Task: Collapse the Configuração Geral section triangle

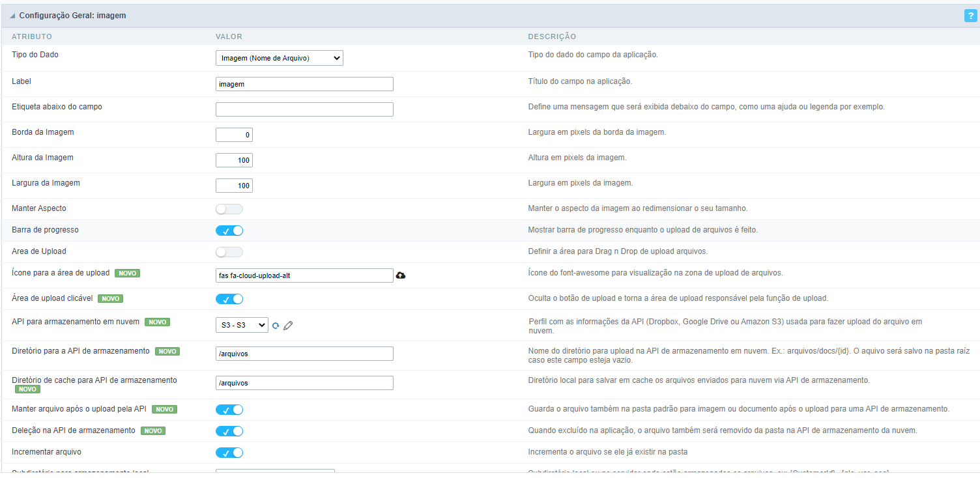Action: click(12, 16)
